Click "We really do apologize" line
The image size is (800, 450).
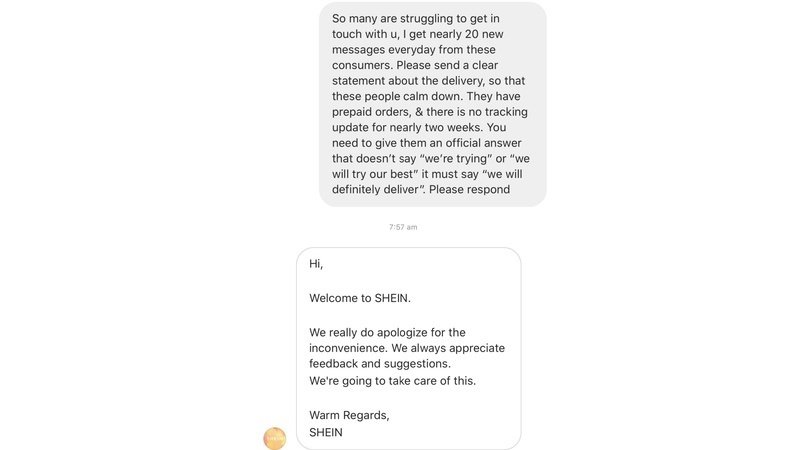(388, 332)
